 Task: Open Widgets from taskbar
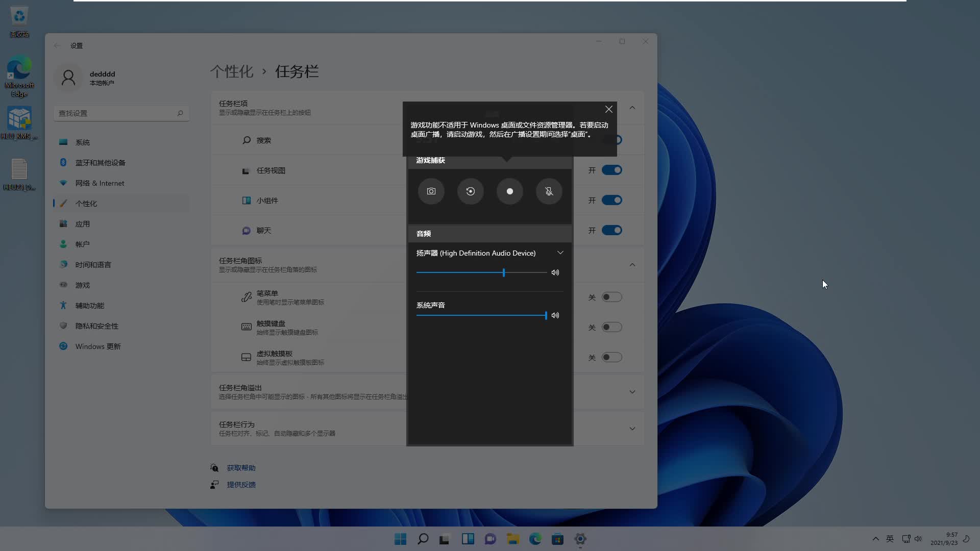click(x=468, y=539)
